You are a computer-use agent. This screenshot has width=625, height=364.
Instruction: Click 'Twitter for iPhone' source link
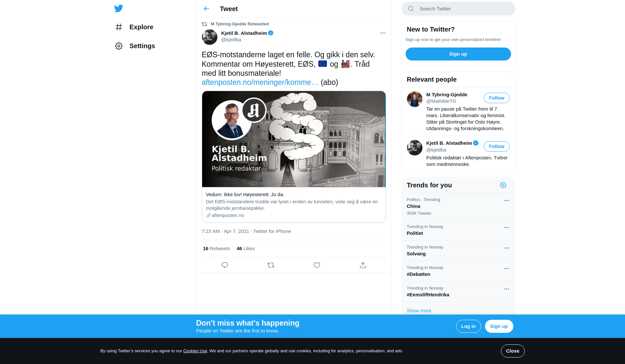pos(272,231)
